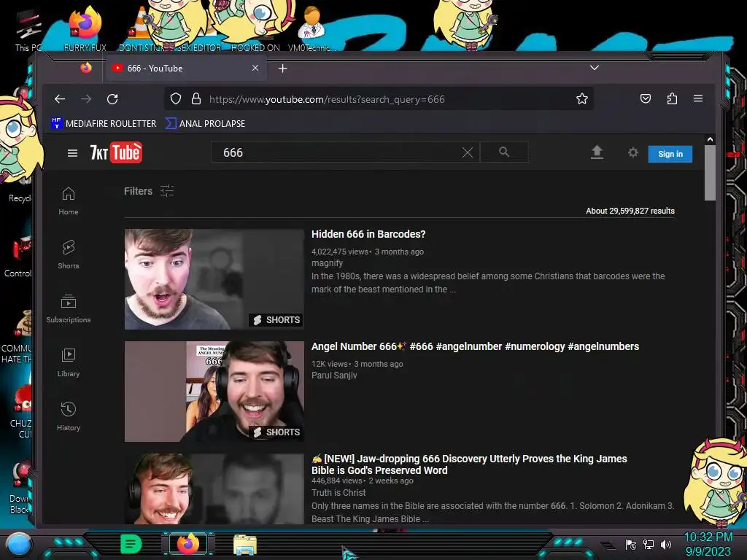Open the Hidden 666 in Barcodes thumbnail
Viewport: 747px width, 560px height.
click(214, 279)
